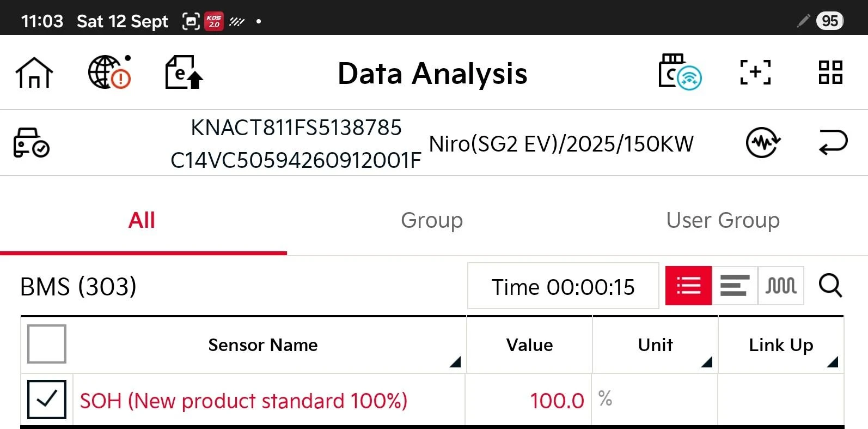Tap the vehicle selection car icon

[x=31, y=143]
